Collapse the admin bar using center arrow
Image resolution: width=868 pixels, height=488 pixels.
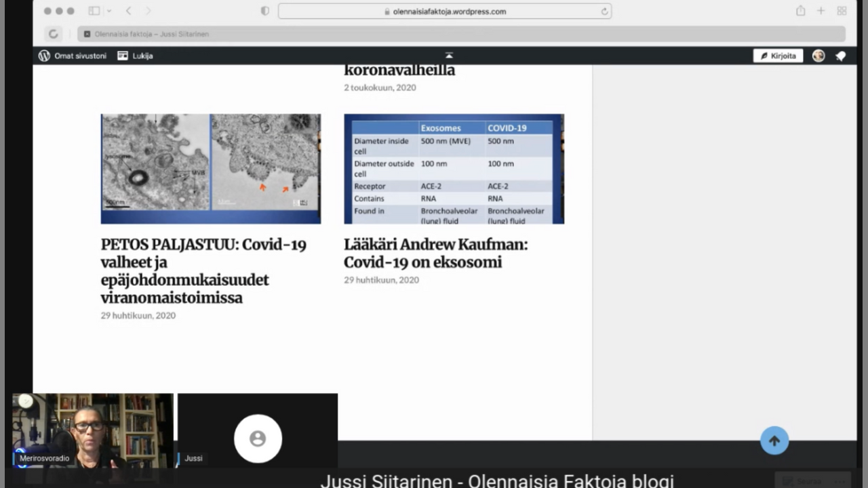click(448, 56)
